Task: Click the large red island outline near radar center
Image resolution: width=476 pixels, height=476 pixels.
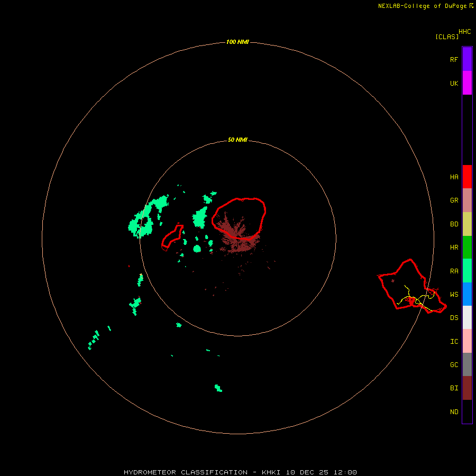Action: coord(239,218)
